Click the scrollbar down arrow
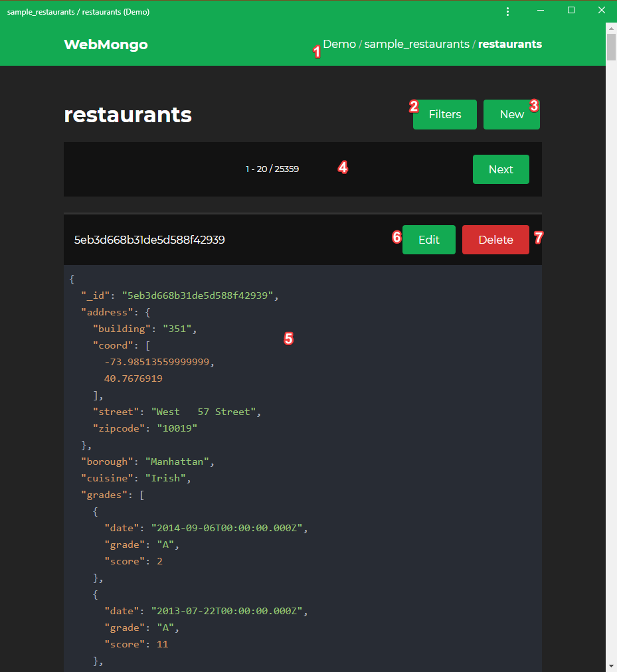The height and width of the screenshot is (672, 617). (x=611, y=665)
